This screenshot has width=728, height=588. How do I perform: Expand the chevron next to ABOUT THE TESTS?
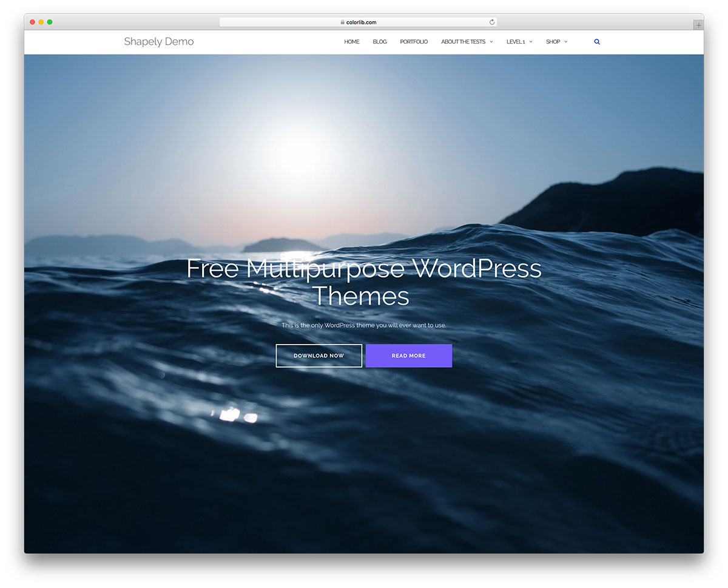491,42
